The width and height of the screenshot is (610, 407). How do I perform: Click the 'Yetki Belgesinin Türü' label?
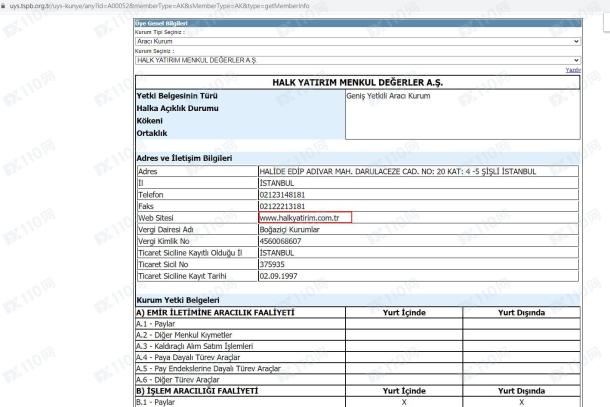pyautogui.click(x=177, y=96)
